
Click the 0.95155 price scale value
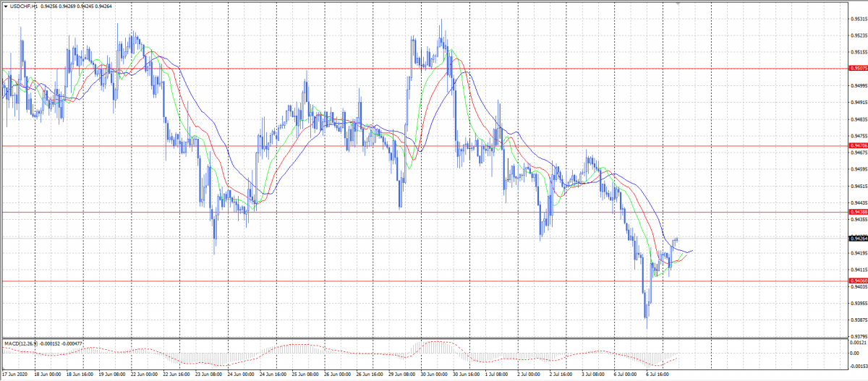point(859,52)
